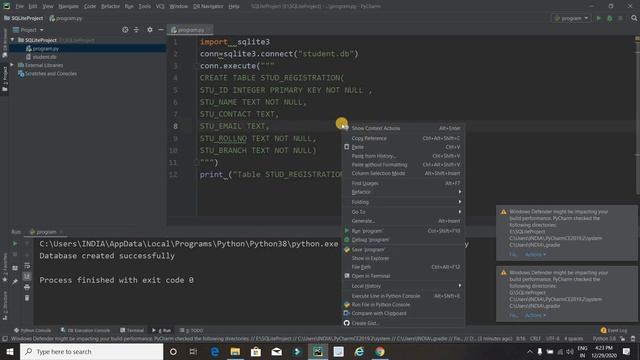640x360 pixels.
Task: Open Search Everywhere magnifier icon
Action: [634, 18]
